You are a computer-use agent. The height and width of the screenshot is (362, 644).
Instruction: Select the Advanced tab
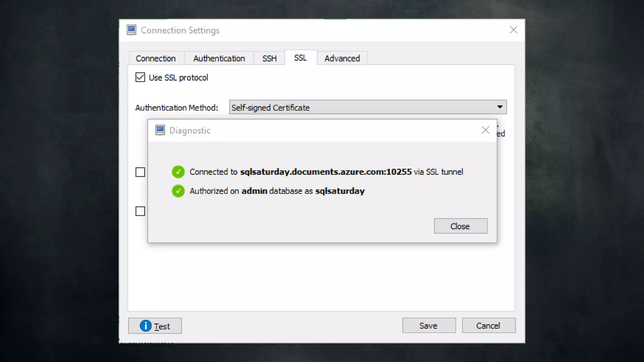click(342, 58)
